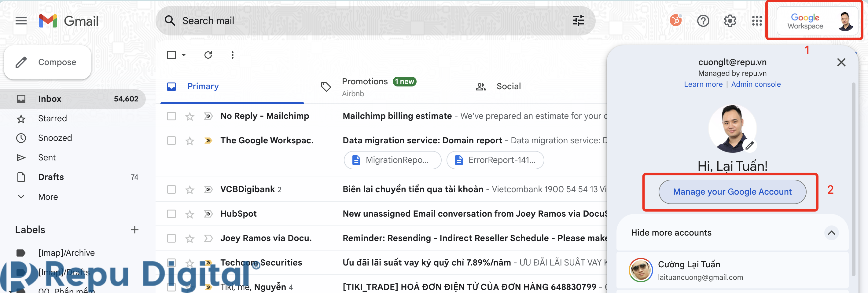
Task: Switch to laituancuong@gmail.com account
Action: point(732,270)
